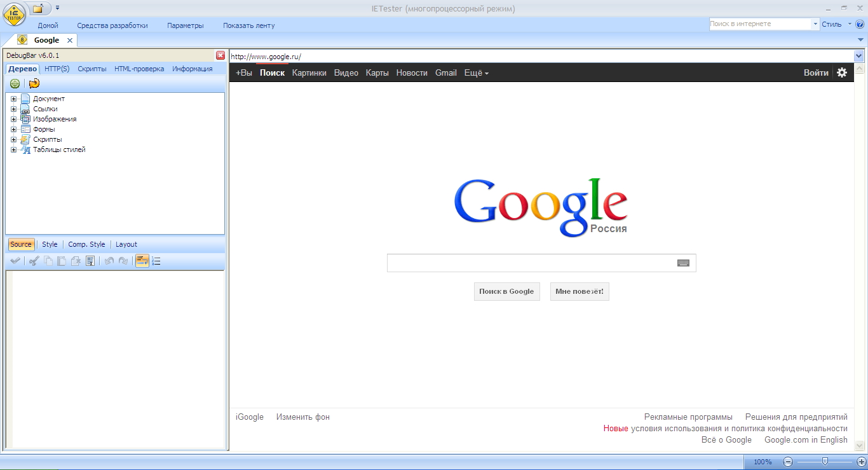Image resolution: width=868 pixels, height=470 pixels.
Task: Click the folder icon in the quick access toolbar
Action: 39,8
